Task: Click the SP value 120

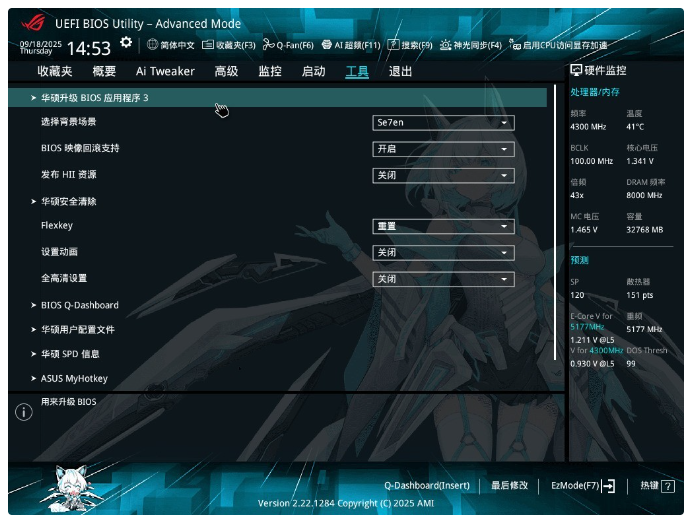Action: point(577,295)
